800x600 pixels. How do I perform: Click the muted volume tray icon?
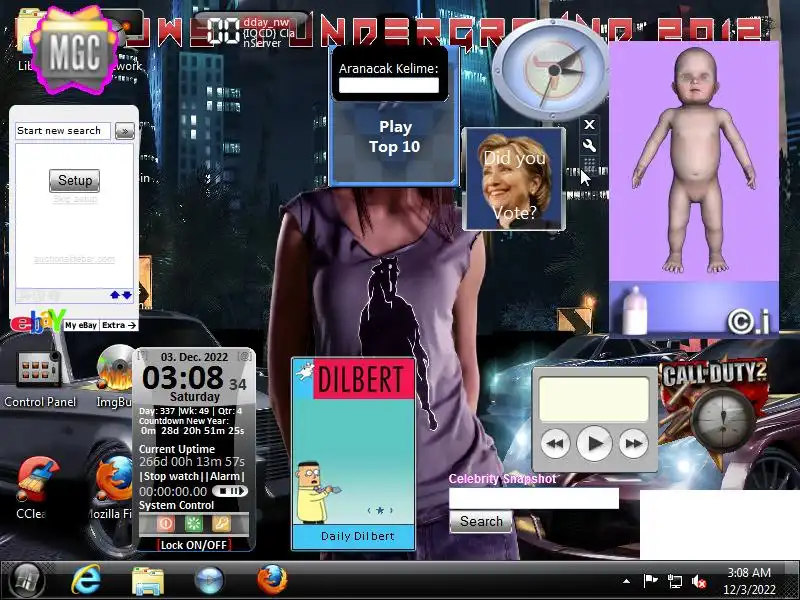point(698,581)
